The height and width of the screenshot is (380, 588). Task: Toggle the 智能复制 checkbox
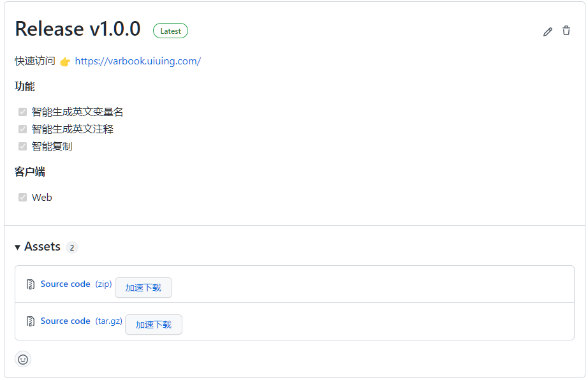coord(22,146)
